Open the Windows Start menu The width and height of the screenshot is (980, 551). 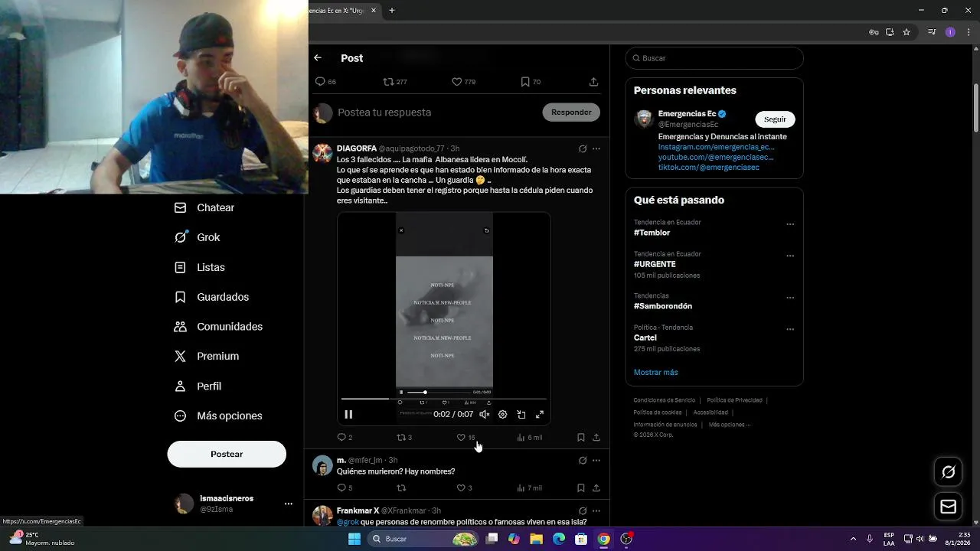(x=354, y=539)
